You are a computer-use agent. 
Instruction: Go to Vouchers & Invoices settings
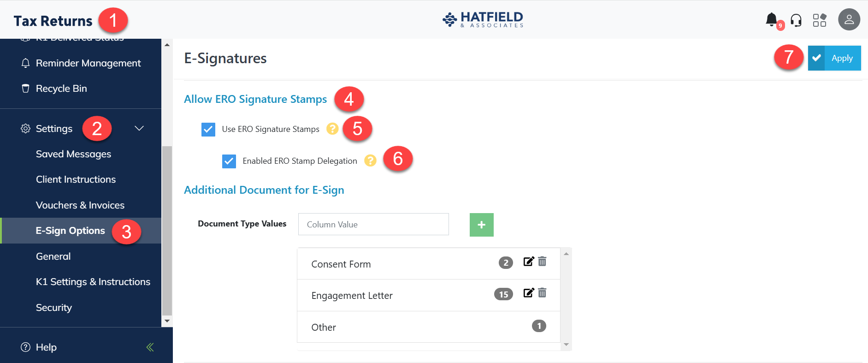[80, 205]
